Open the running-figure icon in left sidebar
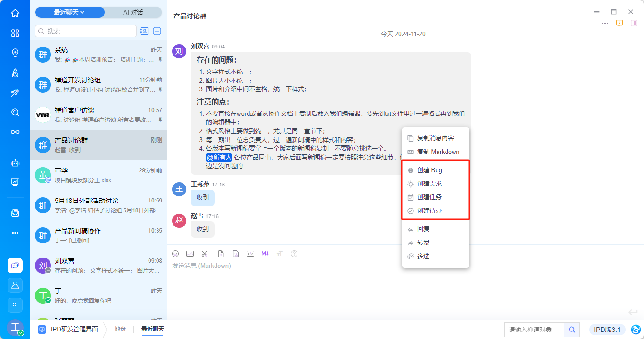The height and width of the screenshot is (339, 644). [15, 92]
